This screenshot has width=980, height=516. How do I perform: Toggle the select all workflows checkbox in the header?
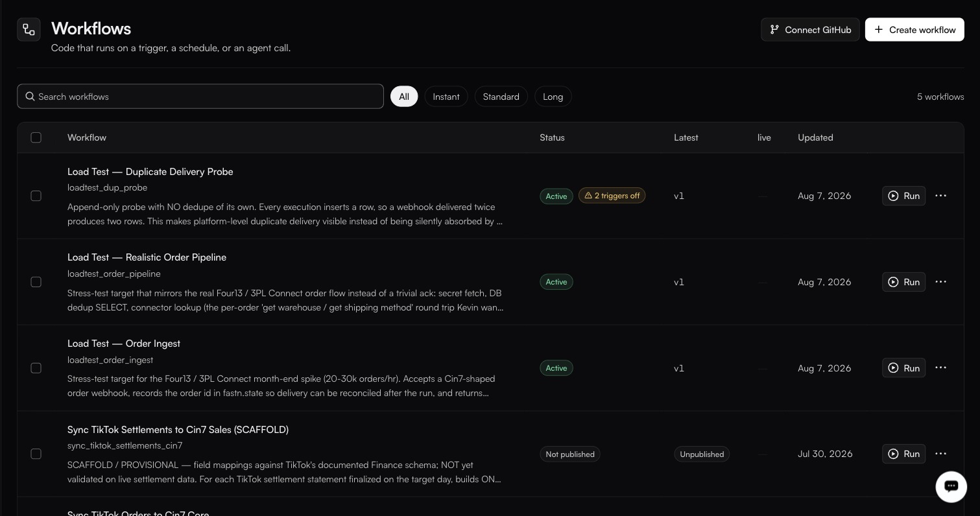[x=36, y=137]
